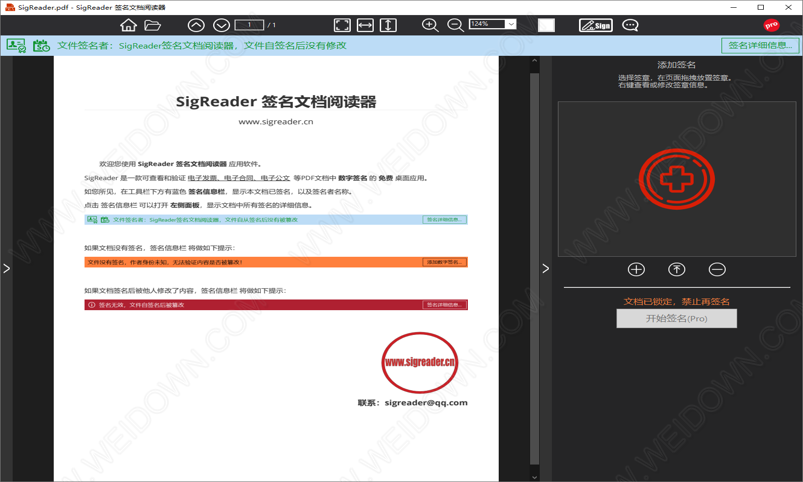The height and width of the screenshot is (482, 803).
Task: Click the document vertical scrollbar
Action: [534, 268]
